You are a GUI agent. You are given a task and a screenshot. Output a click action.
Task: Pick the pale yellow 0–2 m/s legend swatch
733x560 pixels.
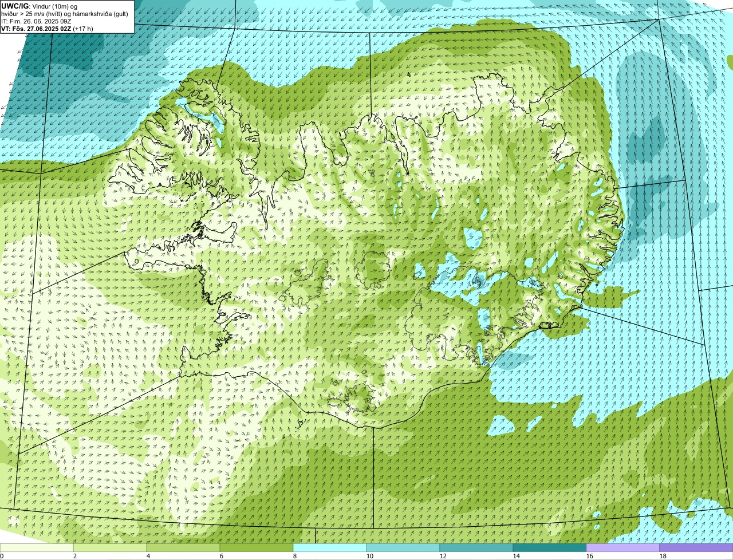[37, 548]
